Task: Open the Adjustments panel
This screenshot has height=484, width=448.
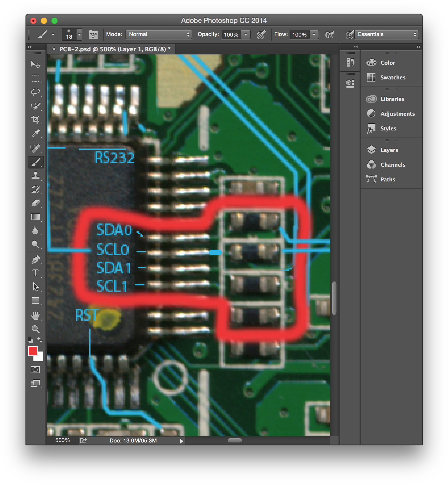Action: coord(397,114)
